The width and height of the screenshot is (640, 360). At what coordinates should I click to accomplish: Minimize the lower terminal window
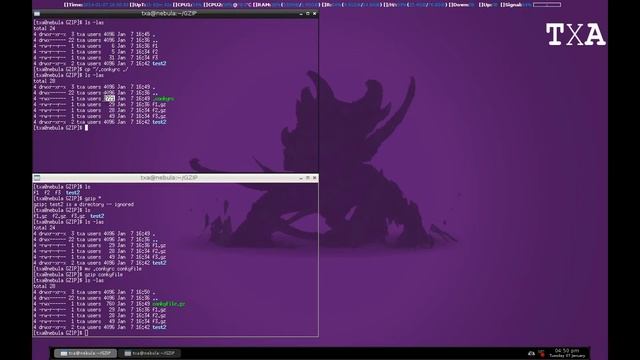[x=301, y=178]
